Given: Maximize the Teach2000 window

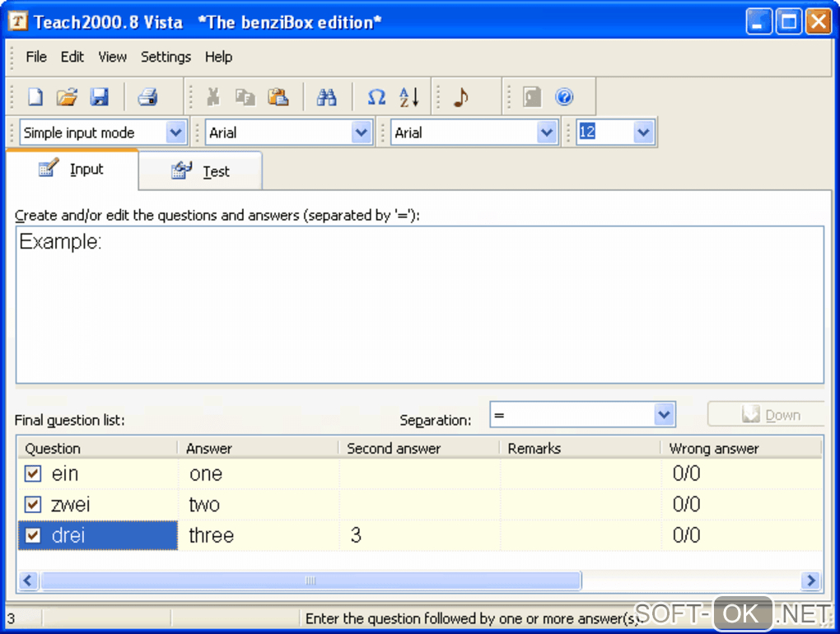Looking at the screenshot, I should (789, 21).
